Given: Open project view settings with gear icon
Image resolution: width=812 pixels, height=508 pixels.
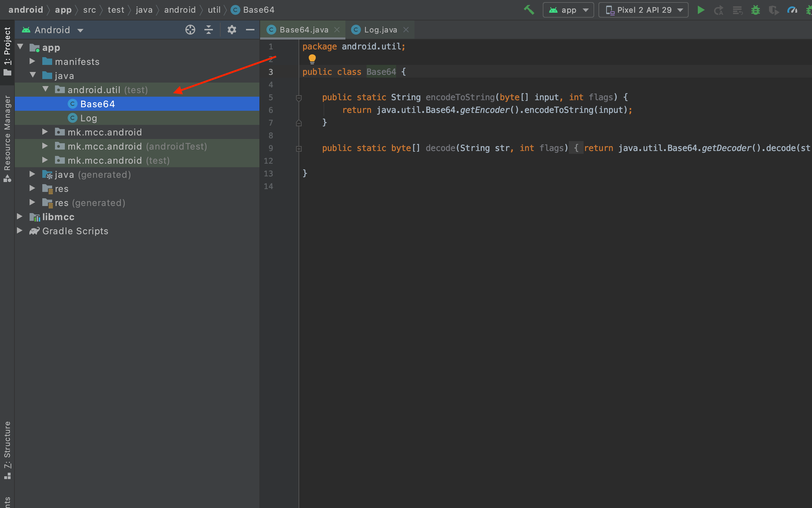Looking at the screenshot, I should (x=232, y=30).
